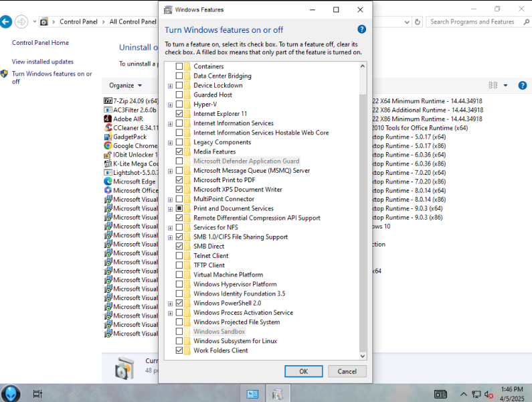This screenshot has width=532, height=402.
Task: Click the IObit Unlocker program icon
Action: [x=108, y=155]
